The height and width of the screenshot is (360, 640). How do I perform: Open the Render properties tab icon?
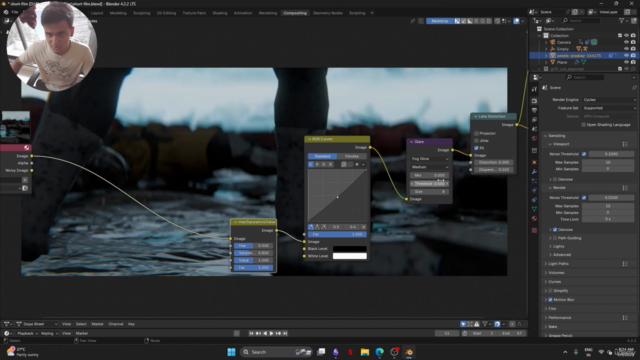[534, 101]
